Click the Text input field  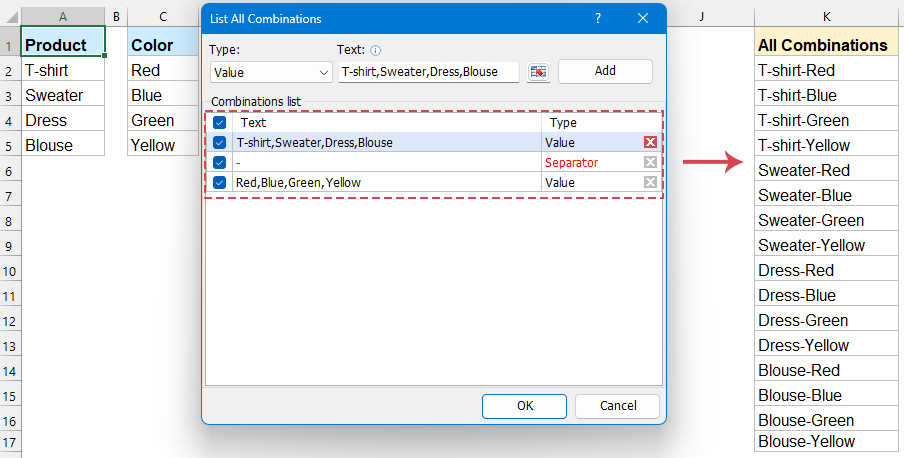point(429,72)
